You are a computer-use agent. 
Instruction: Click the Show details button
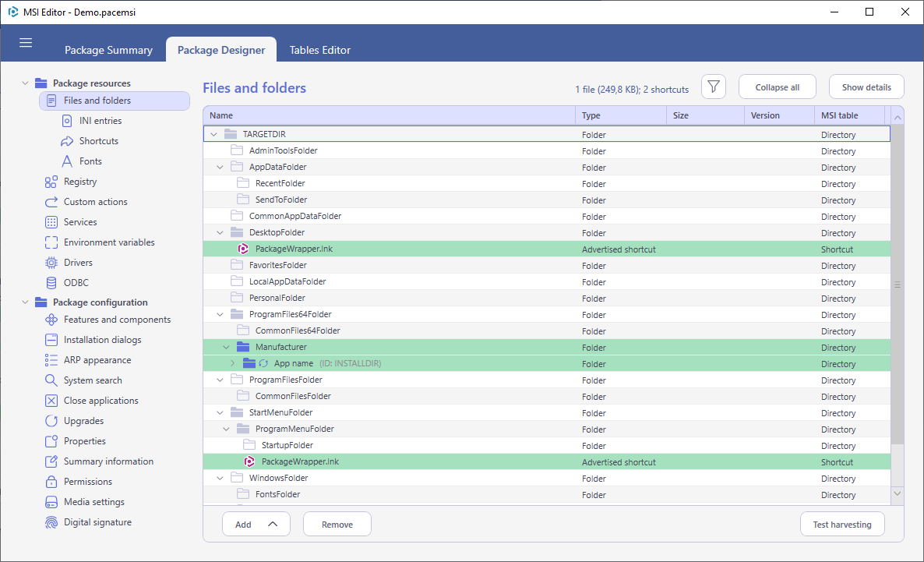click(866, 87)
